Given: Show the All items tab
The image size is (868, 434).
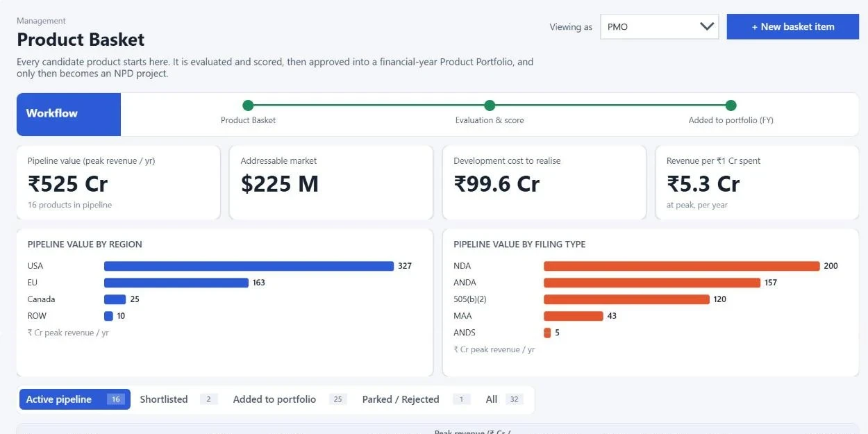Looking at the screenshot, I should click(503, 399).
